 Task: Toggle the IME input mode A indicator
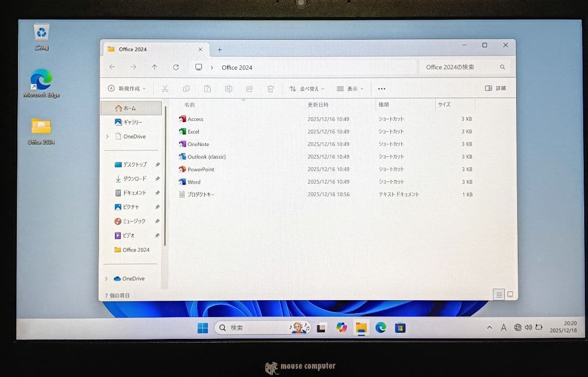[x=504, y=328]
